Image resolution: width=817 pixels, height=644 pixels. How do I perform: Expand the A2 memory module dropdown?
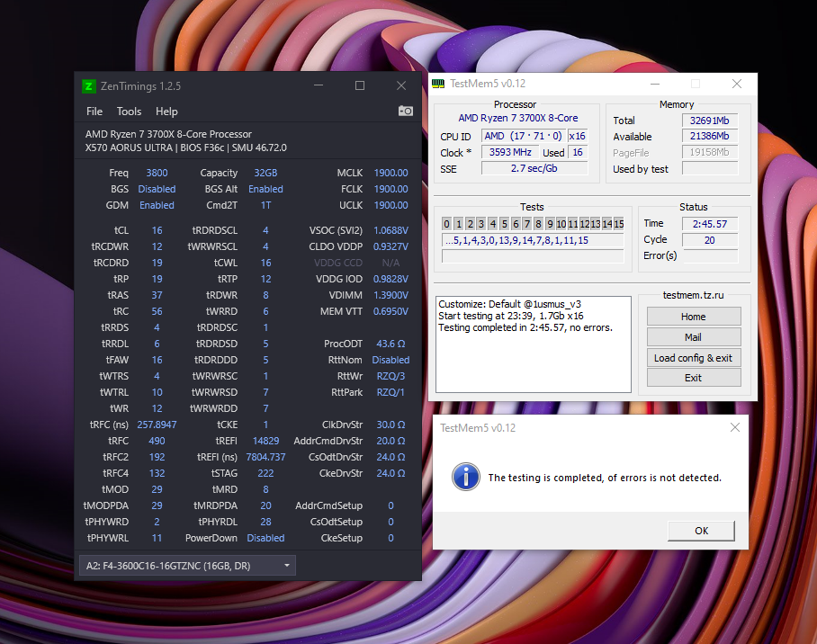point(187,566)
